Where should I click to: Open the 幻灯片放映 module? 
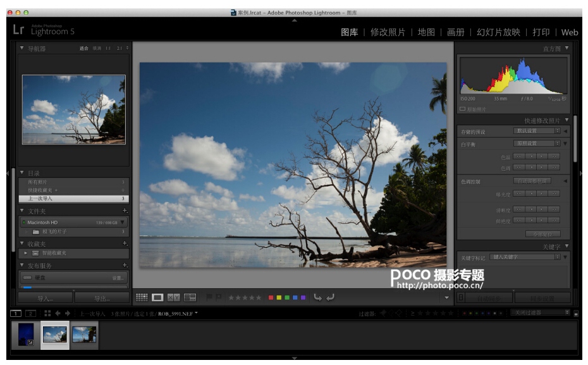click(x=498, y=32)
